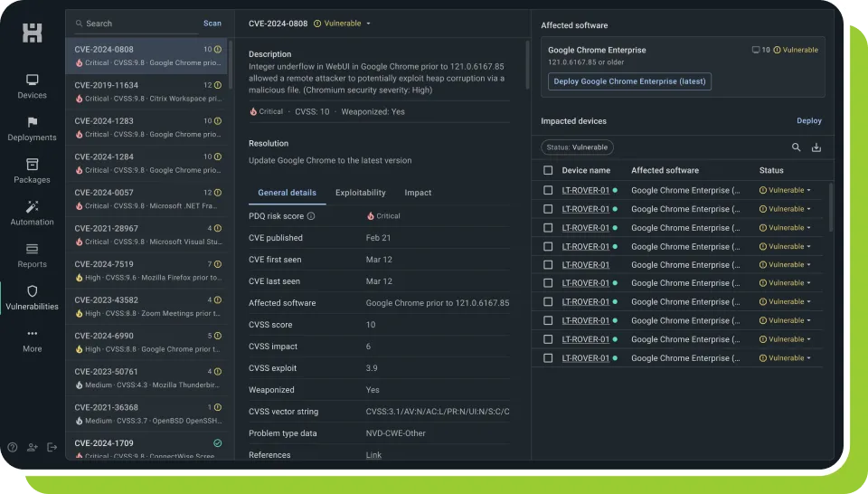Toggle the select-all devices checkbox
868x494 pixels.
coord(548,170)
